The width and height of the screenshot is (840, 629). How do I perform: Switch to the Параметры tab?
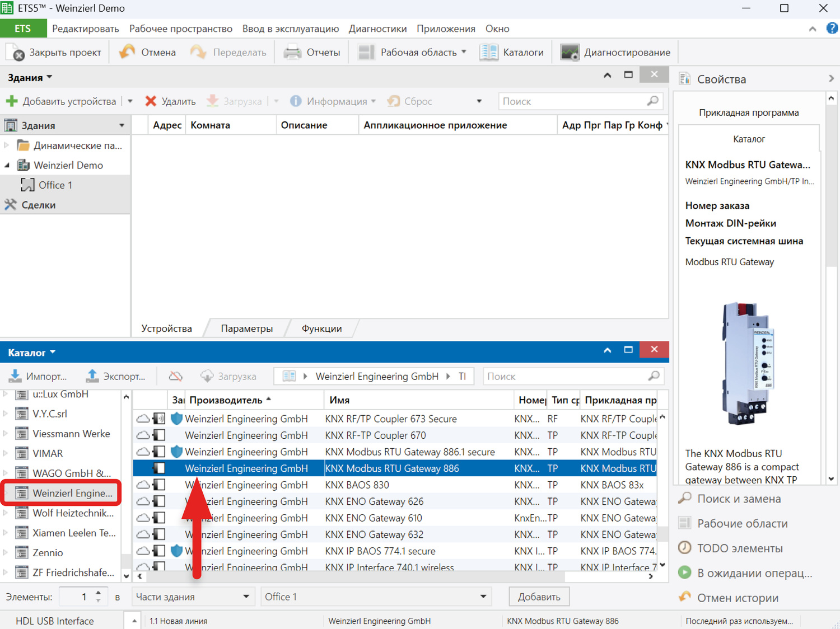click(x=246, y=328)
